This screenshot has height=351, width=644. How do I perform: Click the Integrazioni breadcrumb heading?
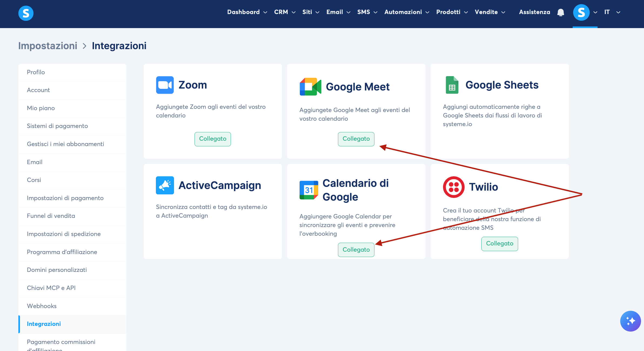(x=119, y=46)
